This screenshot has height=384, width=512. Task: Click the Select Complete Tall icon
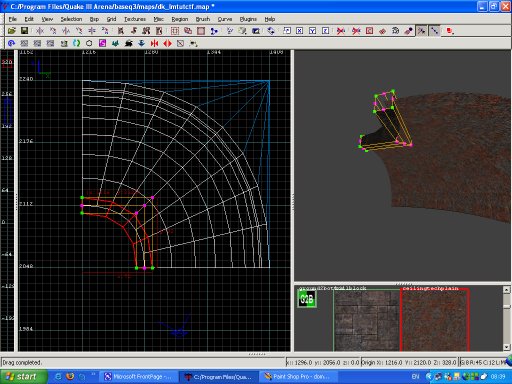121,31
